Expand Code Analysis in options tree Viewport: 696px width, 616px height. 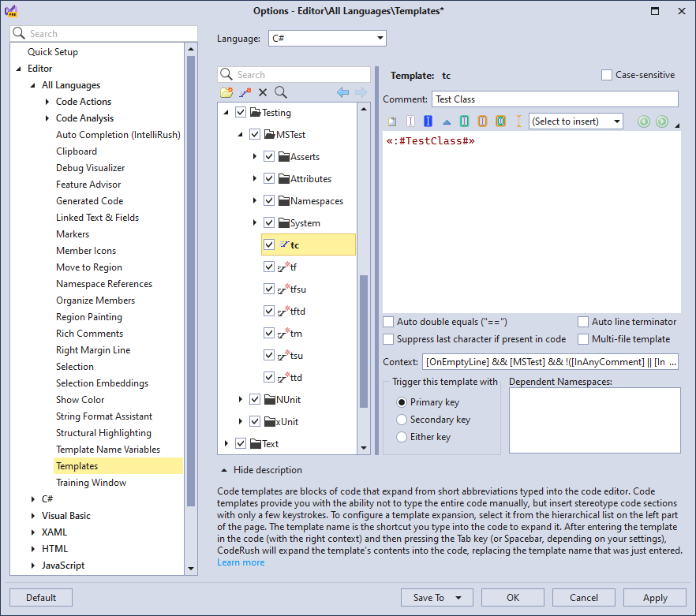click(x=47, y=118)
